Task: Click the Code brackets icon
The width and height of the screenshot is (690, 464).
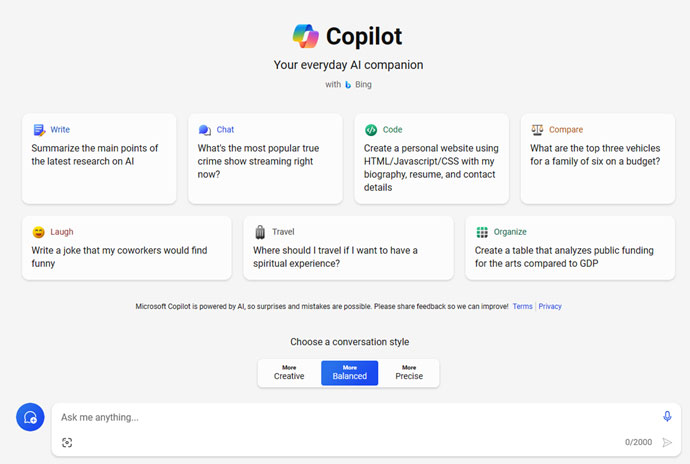Action: coord(371,129)
